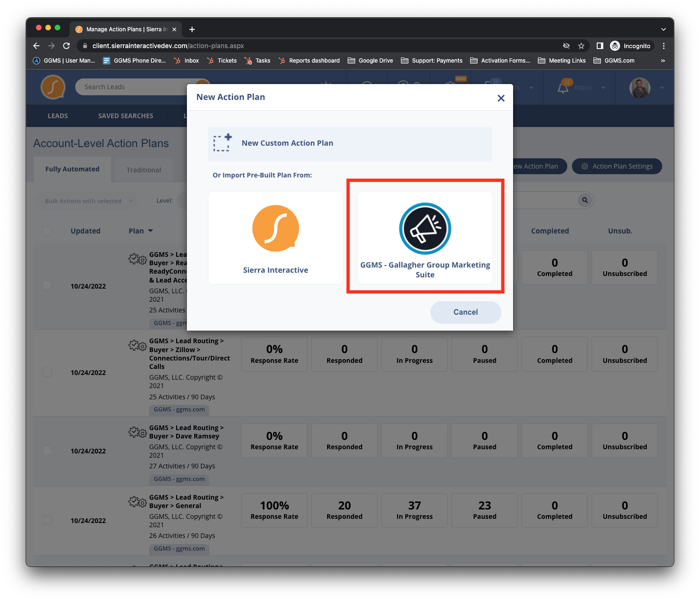
Task: Switch to Traditional tab
Action: [x=143, y=170]
